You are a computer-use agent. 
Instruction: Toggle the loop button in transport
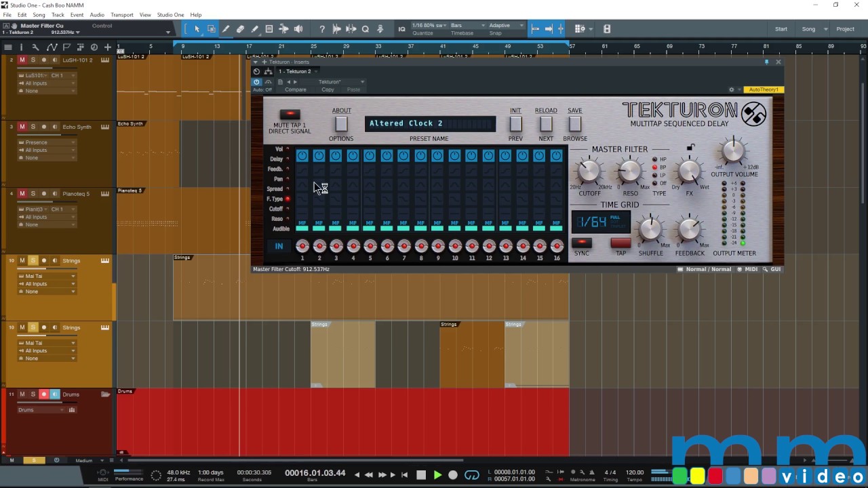point(471,475)
